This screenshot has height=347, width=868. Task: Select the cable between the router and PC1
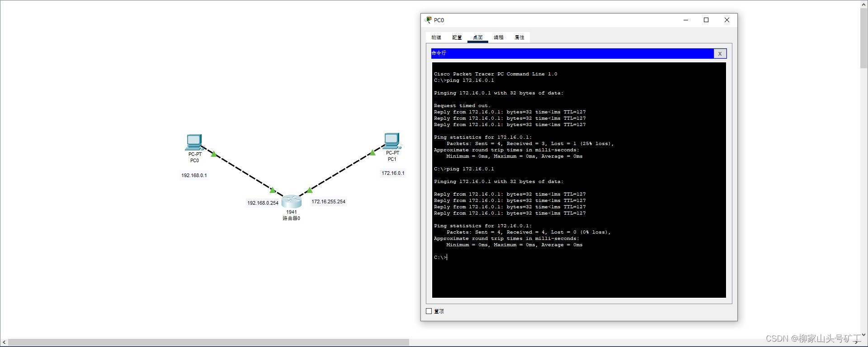click(x=342, y=171)
